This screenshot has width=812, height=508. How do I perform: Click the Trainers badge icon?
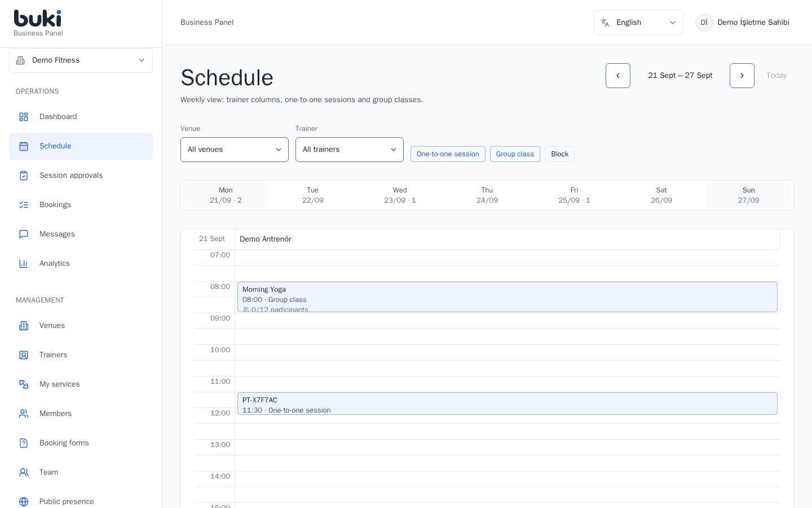[24, 355]
